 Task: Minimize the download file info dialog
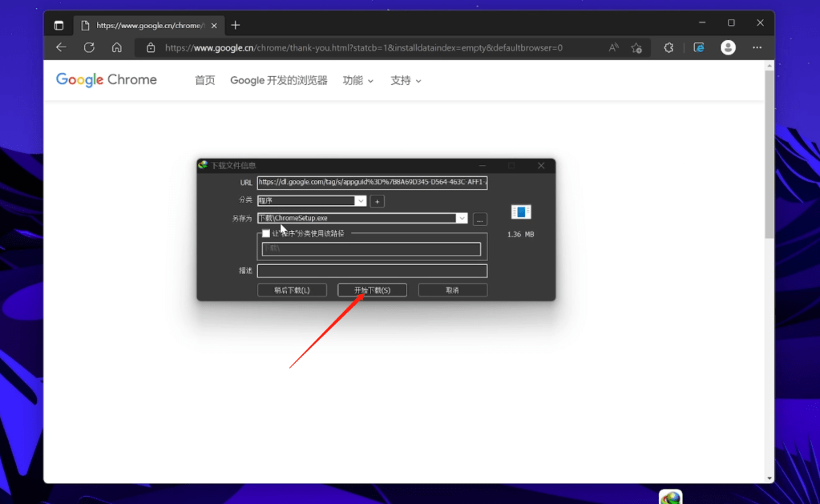483,165
